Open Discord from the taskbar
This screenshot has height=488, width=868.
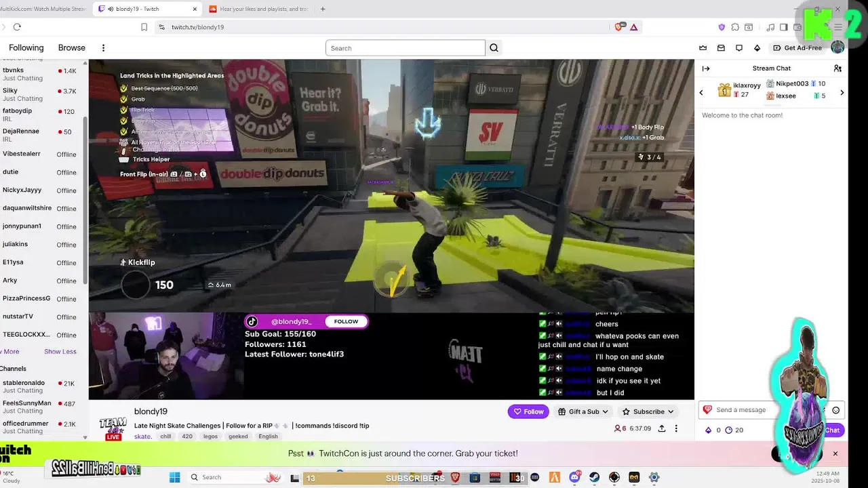click(574, 477)
